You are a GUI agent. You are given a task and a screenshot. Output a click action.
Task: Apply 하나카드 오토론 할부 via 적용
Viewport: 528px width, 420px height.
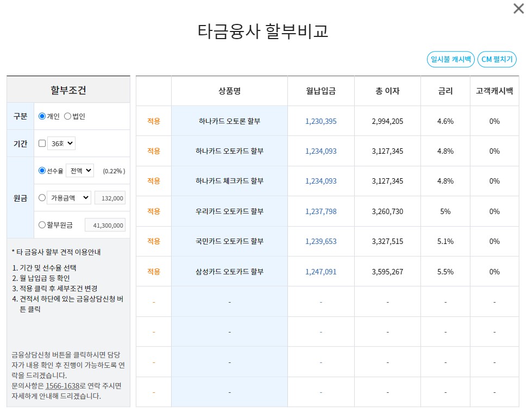[x=154, y=121]
